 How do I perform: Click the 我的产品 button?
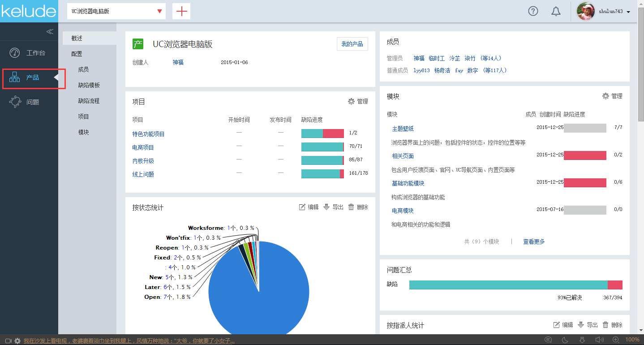click(352, 44)
